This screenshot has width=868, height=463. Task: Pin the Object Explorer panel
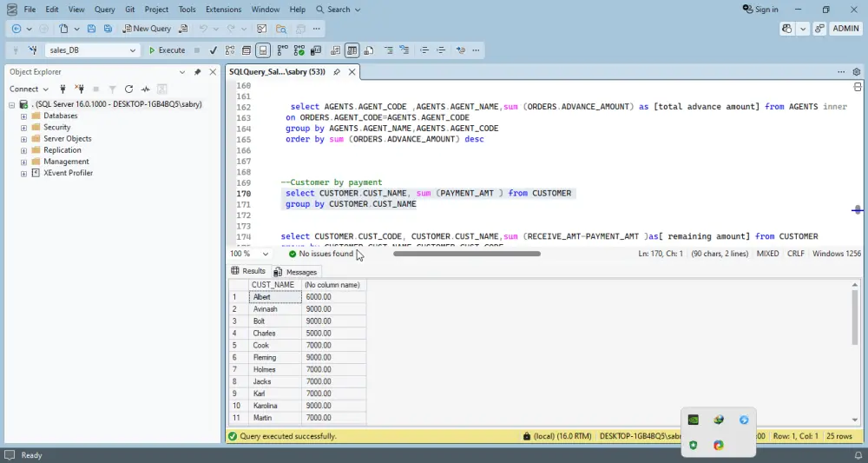198,72
